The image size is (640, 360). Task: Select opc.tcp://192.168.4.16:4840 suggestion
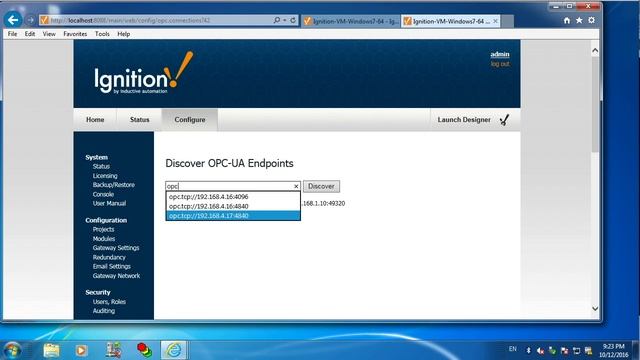point(233,206)
